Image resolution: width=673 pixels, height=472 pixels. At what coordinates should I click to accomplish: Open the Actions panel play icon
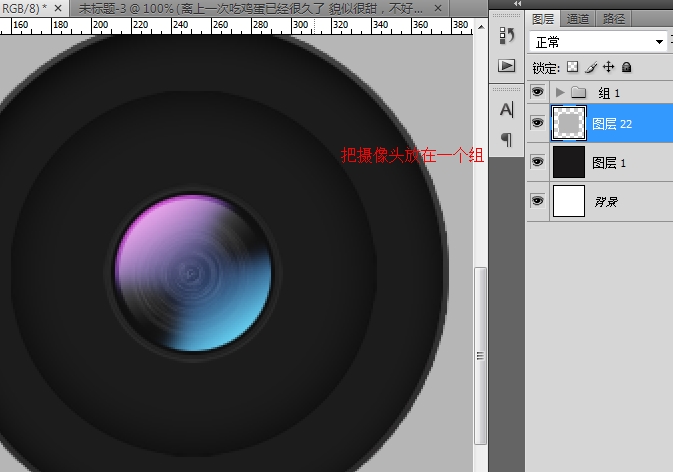point(506,66)
